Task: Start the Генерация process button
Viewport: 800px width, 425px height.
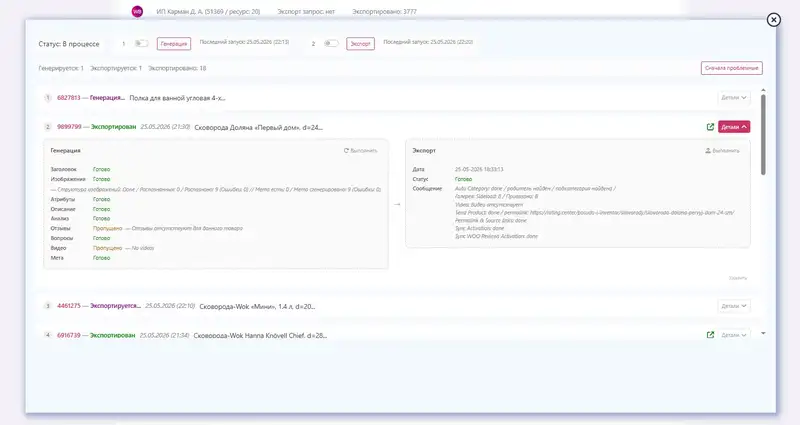Action: (174, 44)
